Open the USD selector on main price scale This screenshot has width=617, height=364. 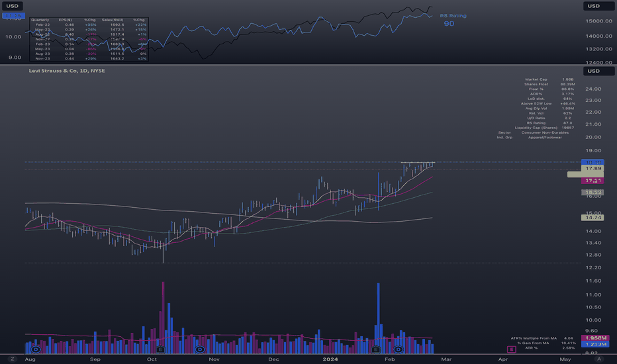coord(598,71)
